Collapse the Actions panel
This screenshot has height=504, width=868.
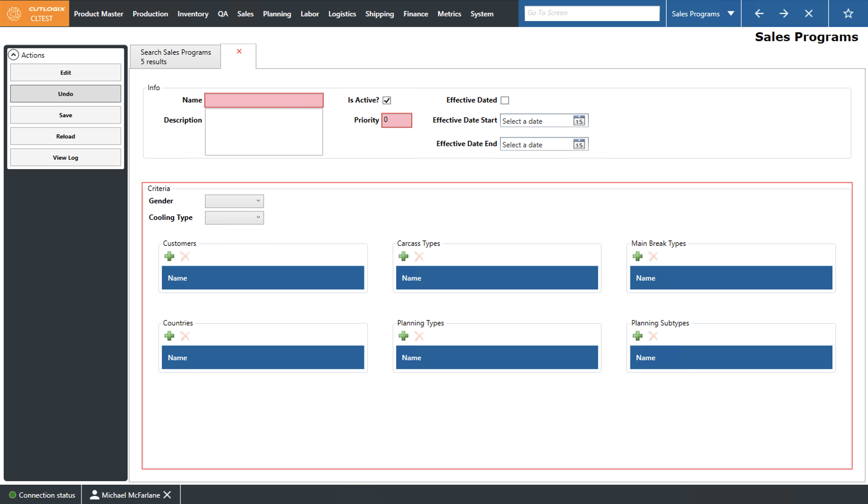tap(14, 55)
